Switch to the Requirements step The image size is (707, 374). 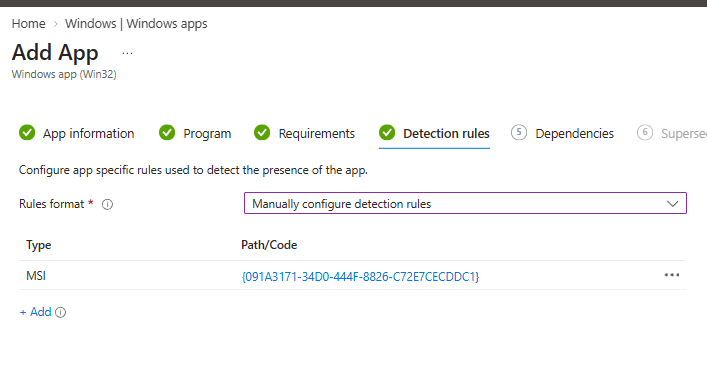click(x=317, y=134)
